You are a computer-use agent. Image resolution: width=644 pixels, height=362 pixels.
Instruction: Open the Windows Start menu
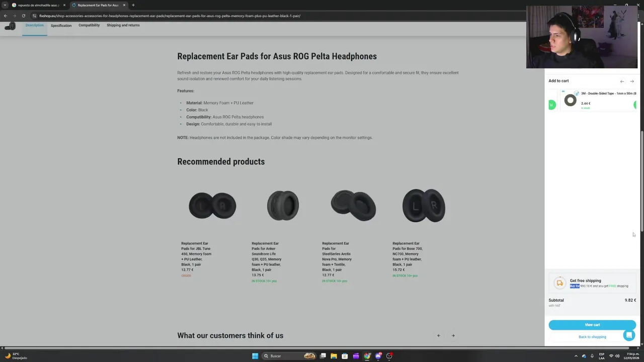click(x=255, y=356)
